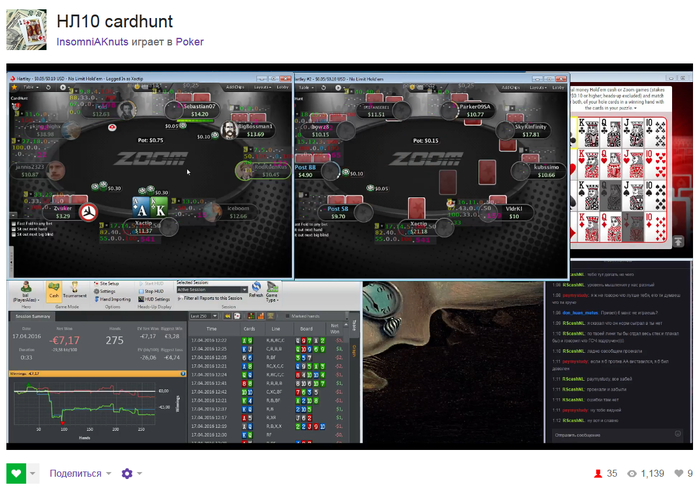The width and height of the screenshot is (700, 500).
Task: Click Lobby in the first Hartley table
Action: [x=282, y=87]
